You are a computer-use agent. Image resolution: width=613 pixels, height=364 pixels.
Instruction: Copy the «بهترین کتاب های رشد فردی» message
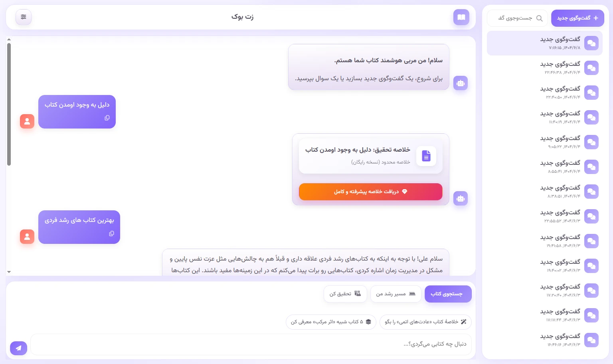click(111, 233)
